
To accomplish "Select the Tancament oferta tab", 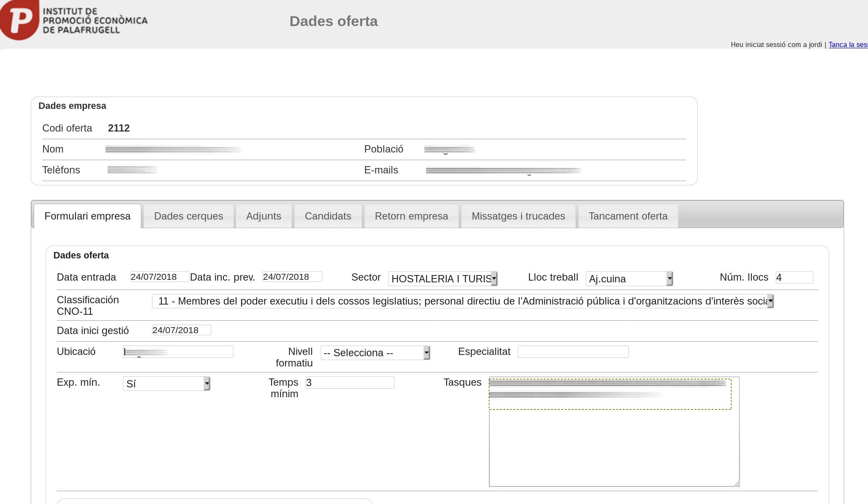I will 628,216.
